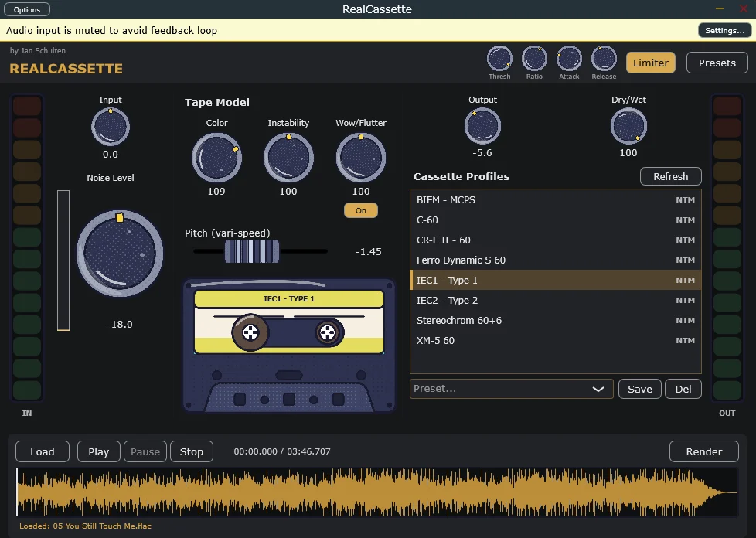
Task: Click the cassette tape illustration
Action: pyautogui.click(x=289, y=346)
